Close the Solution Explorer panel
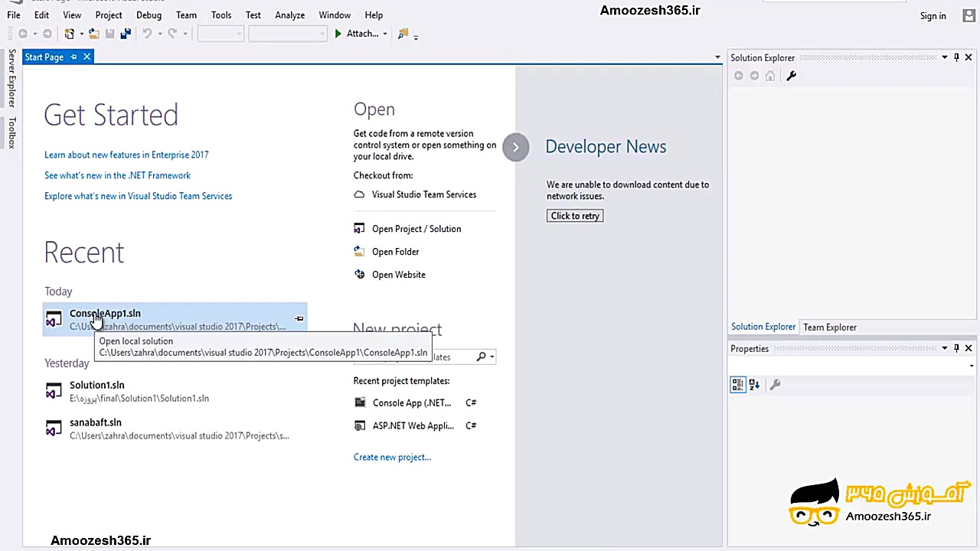 click(969, 57)
